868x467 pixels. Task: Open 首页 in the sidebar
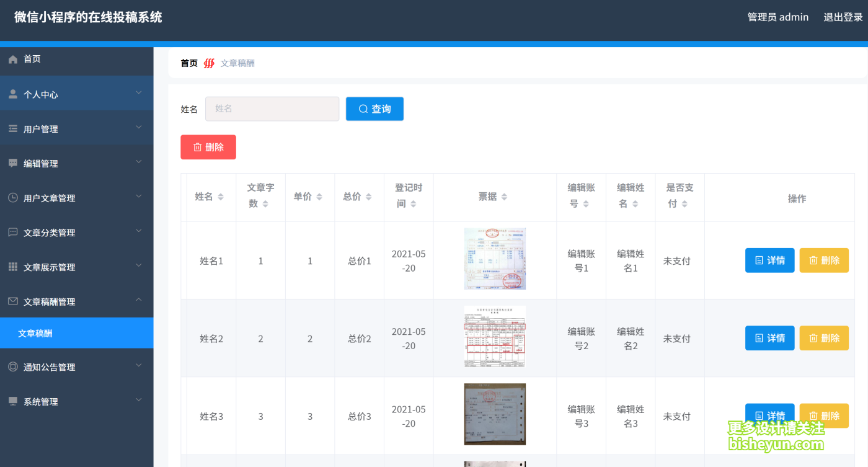pyautogui.click(x=76, y=60)
